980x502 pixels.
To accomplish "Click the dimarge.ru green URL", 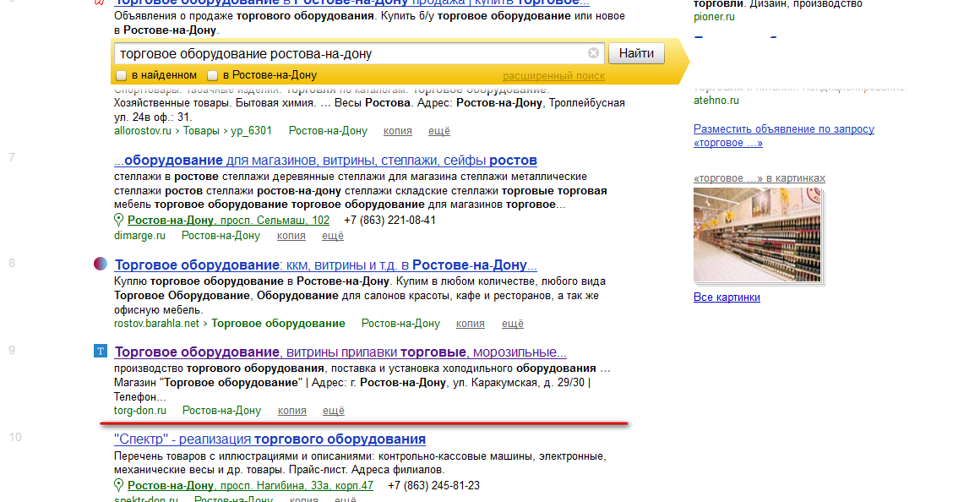I will point(139,236).
